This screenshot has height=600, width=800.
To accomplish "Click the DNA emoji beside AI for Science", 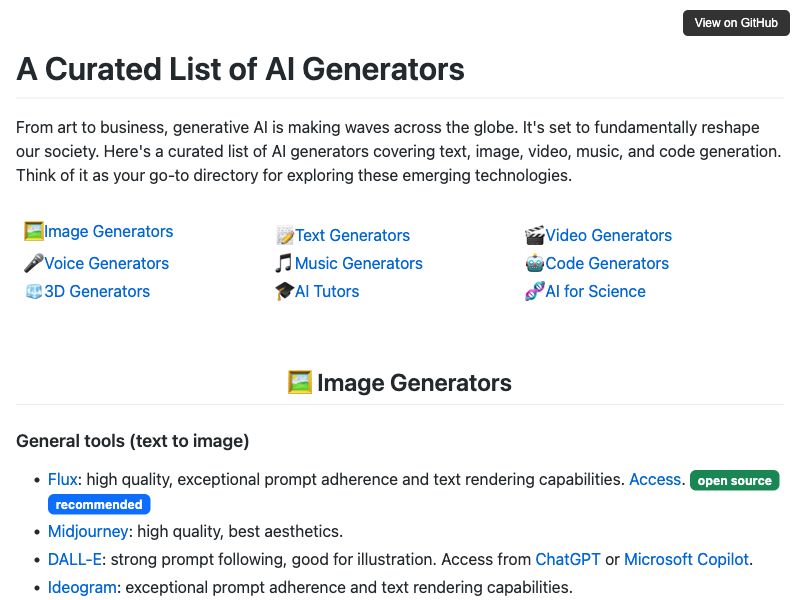I will [x=534, y=292].
